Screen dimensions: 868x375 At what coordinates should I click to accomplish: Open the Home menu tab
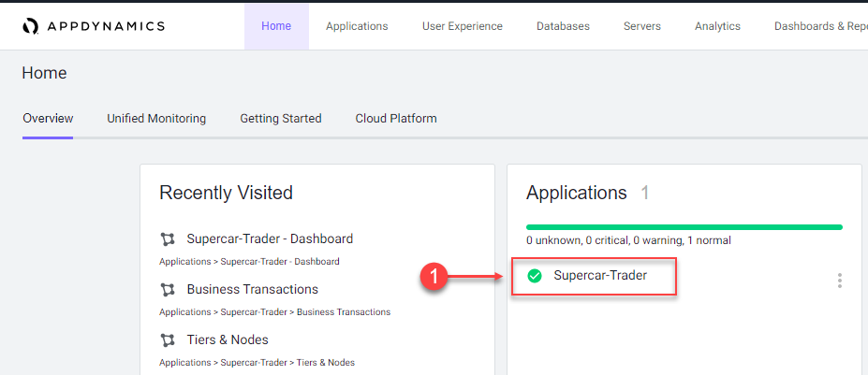pos(276,26)
